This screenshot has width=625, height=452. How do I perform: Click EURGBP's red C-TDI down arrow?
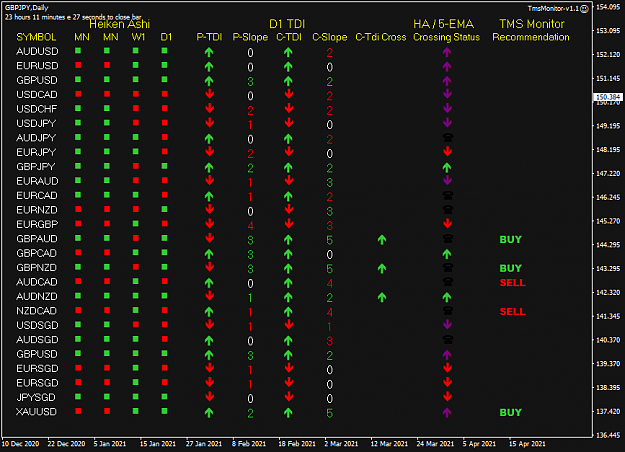[289, 223]
